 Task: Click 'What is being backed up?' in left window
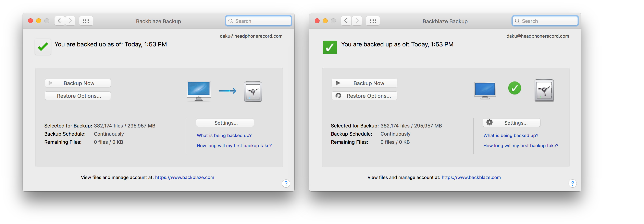tap(224, 135)
